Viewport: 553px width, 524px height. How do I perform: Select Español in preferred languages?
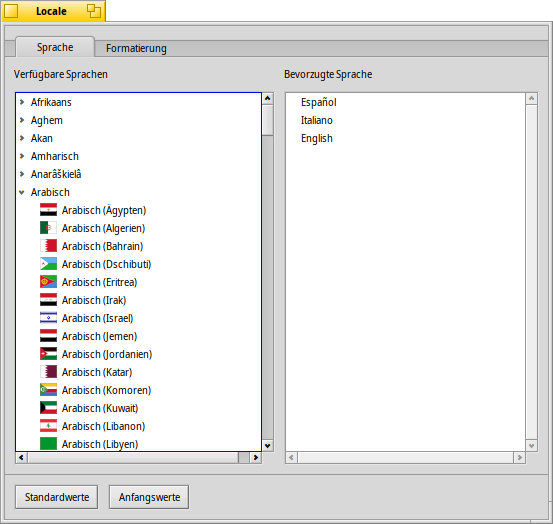405,102
